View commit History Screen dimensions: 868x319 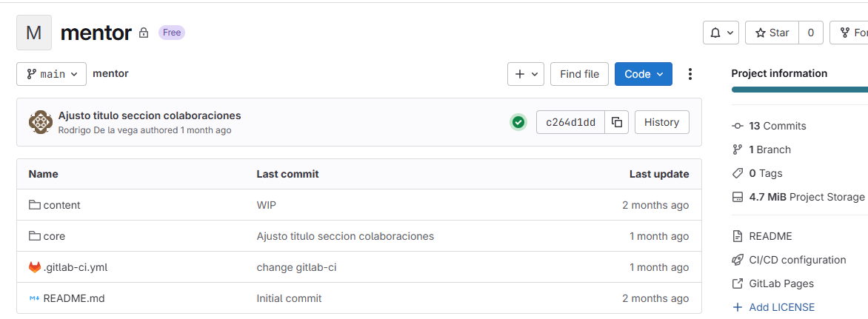pos(661,122)
